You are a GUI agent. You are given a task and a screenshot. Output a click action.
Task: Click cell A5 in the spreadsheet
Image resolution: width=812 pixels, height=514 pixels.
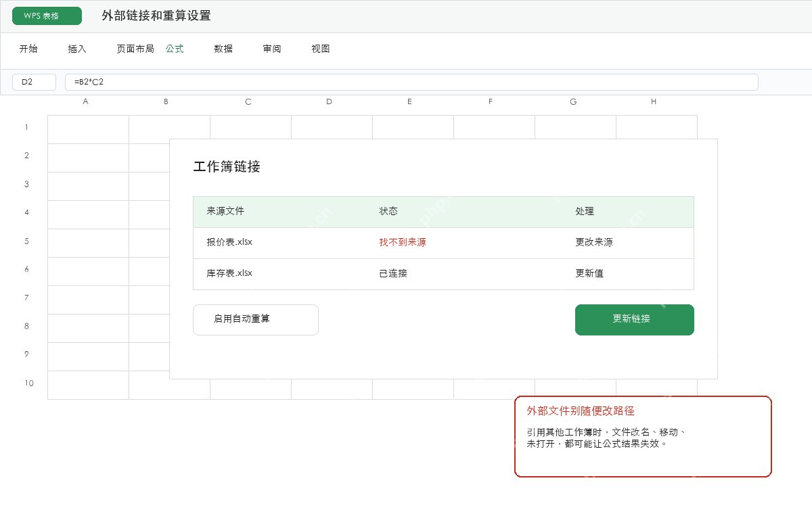pos(88,243)
